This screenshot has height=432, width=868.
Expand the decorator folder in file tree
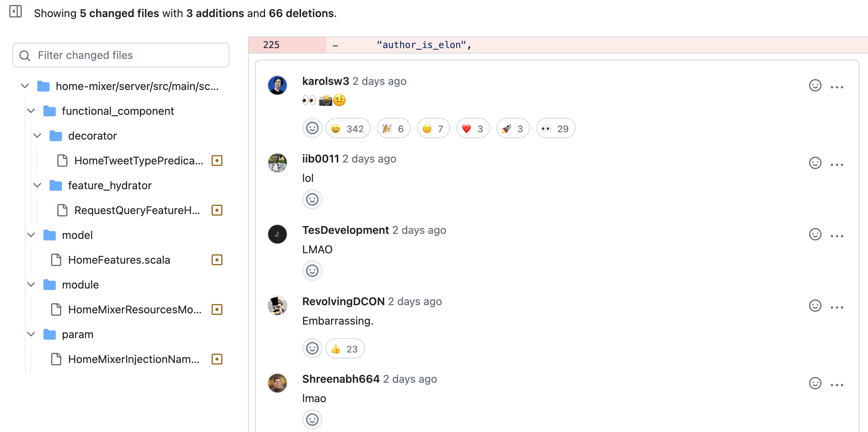36,136
